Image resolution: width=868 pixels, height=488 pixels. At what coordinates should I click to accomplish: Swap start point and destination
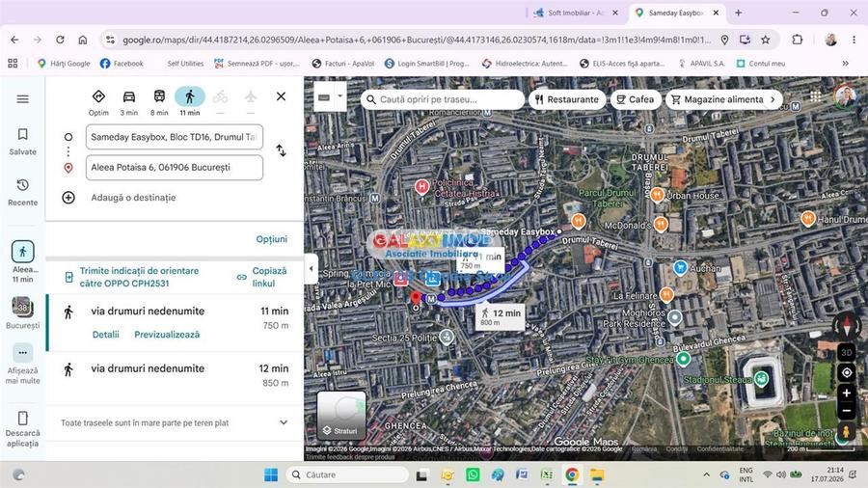pyautogui.click(x=282, y=149)
